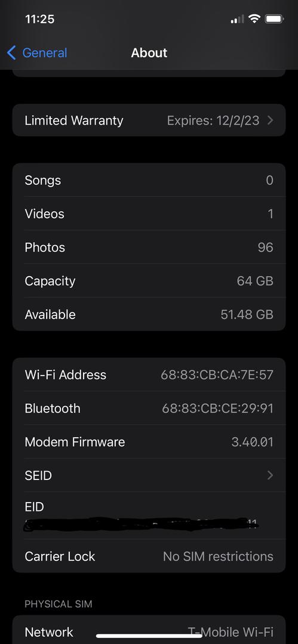
Task: Tap the Photos count row
Action: [x=149, y=247]
